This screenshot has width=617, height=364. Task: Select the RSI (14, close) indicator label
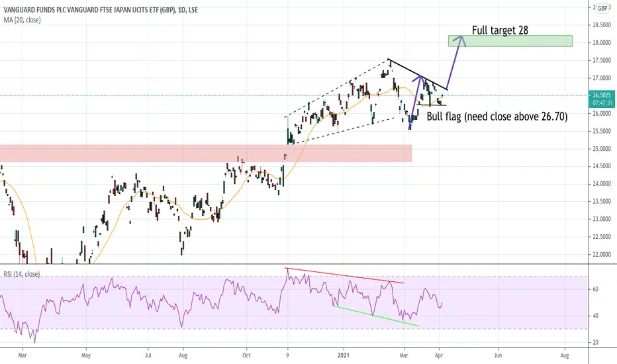22,274
